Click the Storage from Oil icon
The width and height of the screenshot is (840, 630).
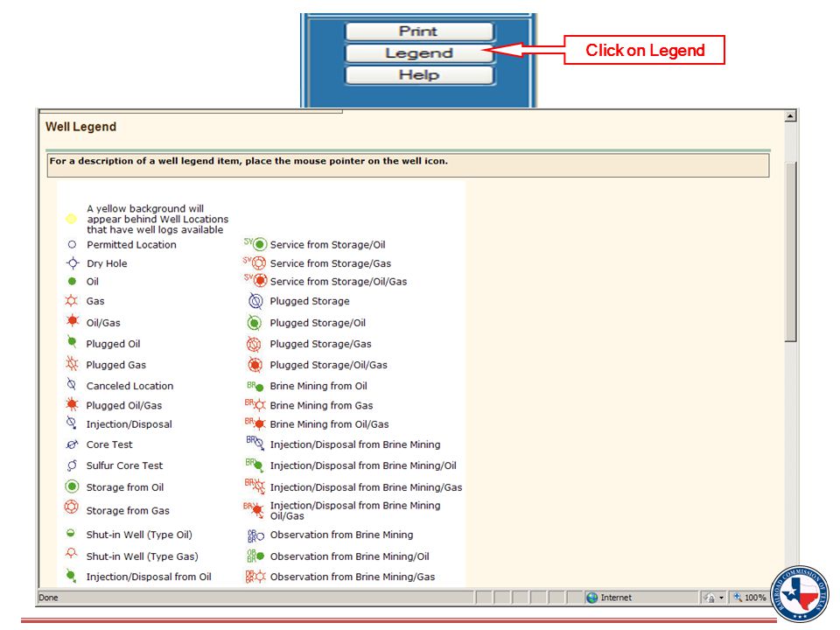click(x=72, y=486)
